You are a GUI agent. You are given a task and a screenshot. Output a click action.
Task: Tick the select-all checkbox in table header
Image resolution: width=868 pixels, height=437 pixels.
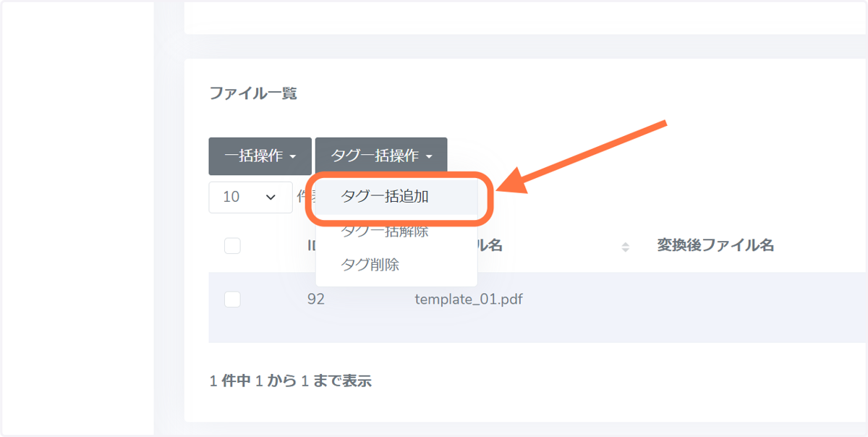[x=232, y=246]
